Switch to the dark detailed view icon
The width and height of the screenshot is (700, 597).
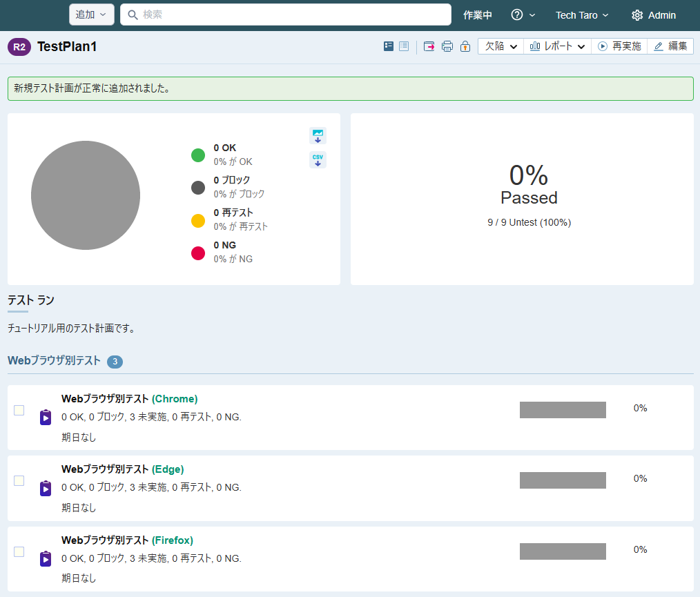(389, 46)
